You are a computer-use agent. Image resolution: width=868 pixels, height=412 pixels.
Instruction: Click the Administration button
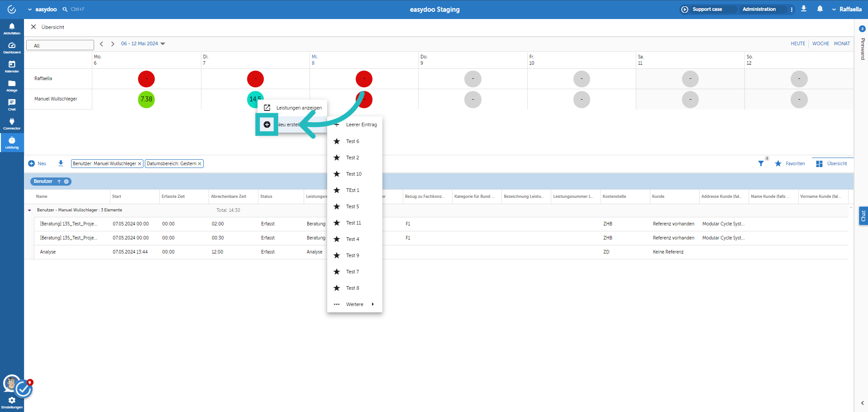click(759, 9)
